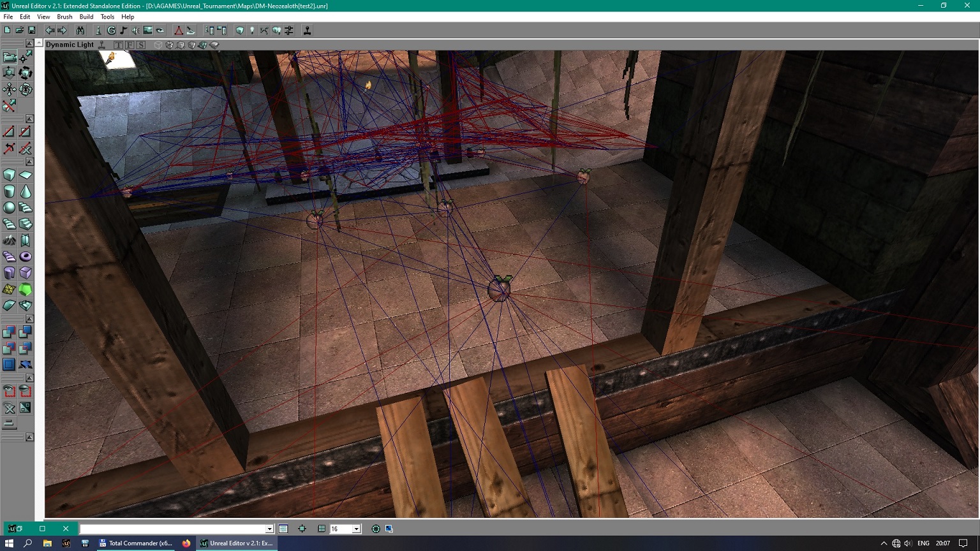Open the Actor browser pawn icon
The width and height of the screenshot is (980, 551).
coord(98,30)
